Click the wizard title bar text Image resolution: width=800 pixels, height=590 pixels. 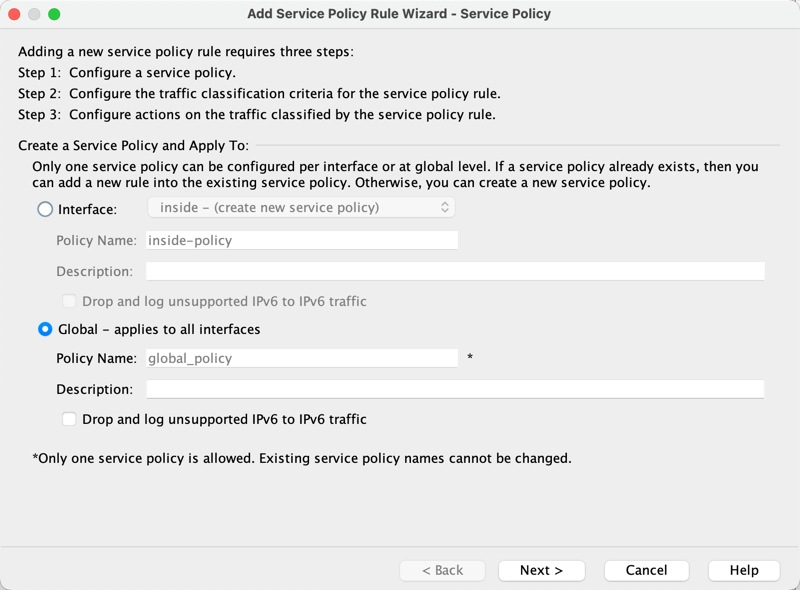(x=399, y=14)
